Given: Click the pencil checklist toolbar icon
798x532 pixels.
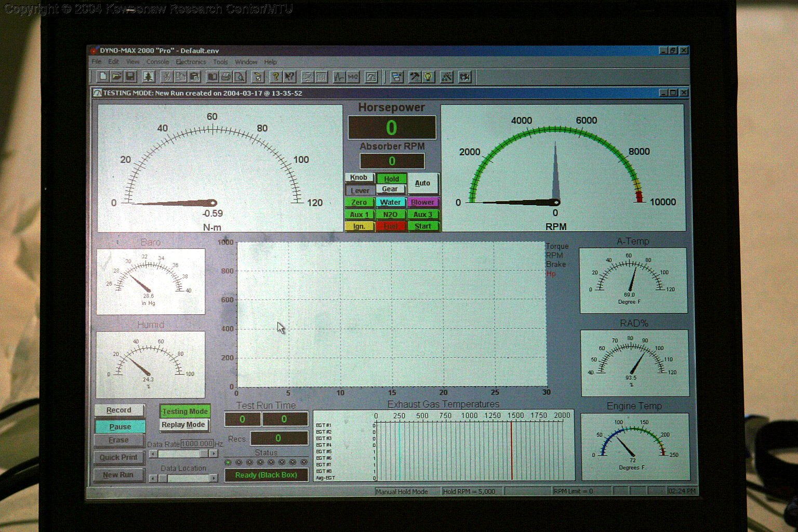Looking at the screenshot, I should [x=258, y=77].
